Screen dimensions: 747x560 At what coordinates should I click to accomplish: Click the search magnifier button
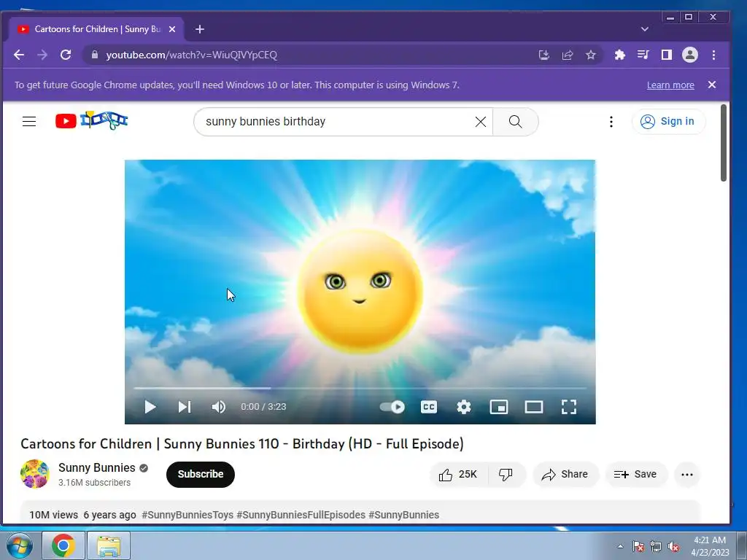pos(516,122)
